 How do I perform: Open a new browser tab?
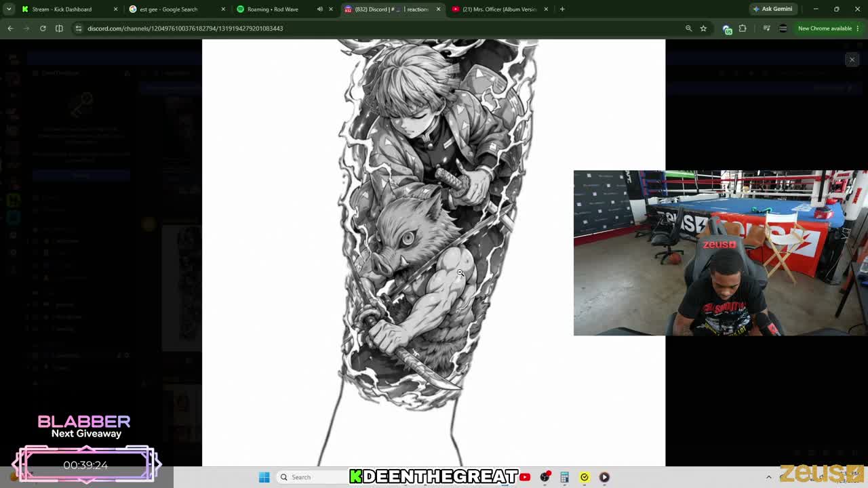tap(562, 9)
